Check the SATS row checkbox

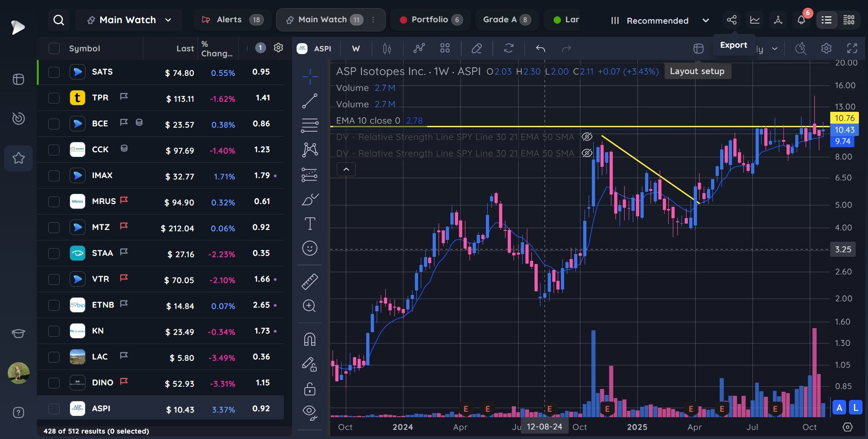(54, 72)
